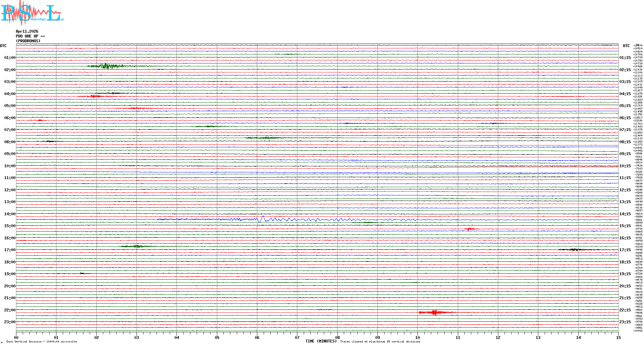Click the (PRODROMOS) station name text
The image size is (644, 346).
[28, 41]
